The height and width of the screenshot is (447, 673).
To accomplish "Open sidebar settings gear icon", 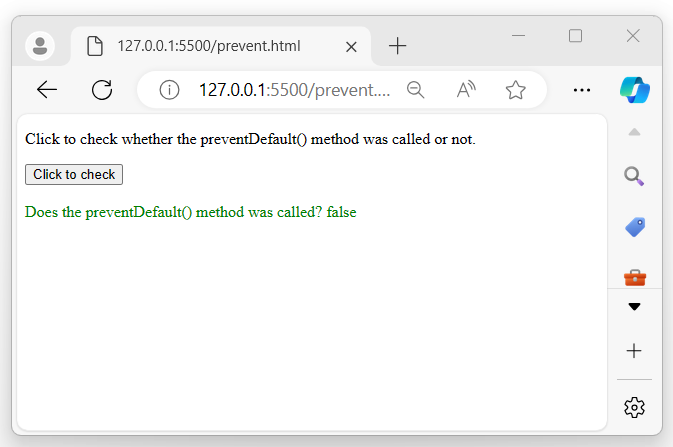I will tap(634, 407).
